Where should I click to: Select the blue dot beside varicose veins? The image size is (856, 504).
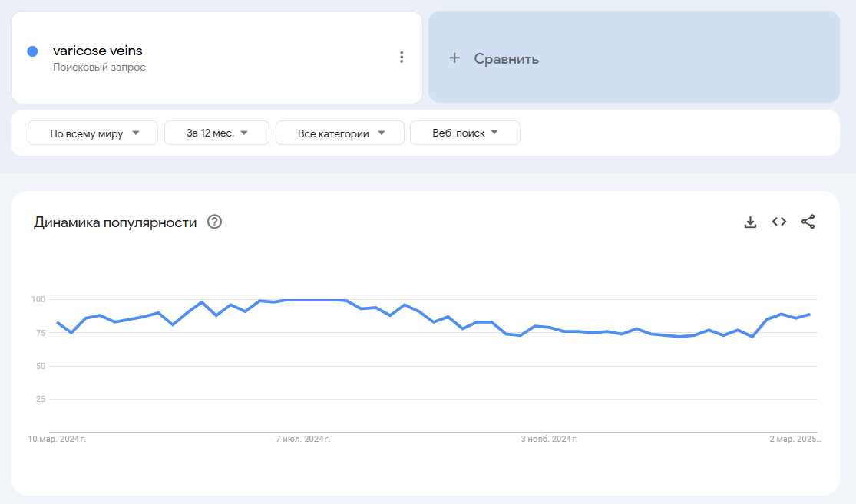pos(32,51)
